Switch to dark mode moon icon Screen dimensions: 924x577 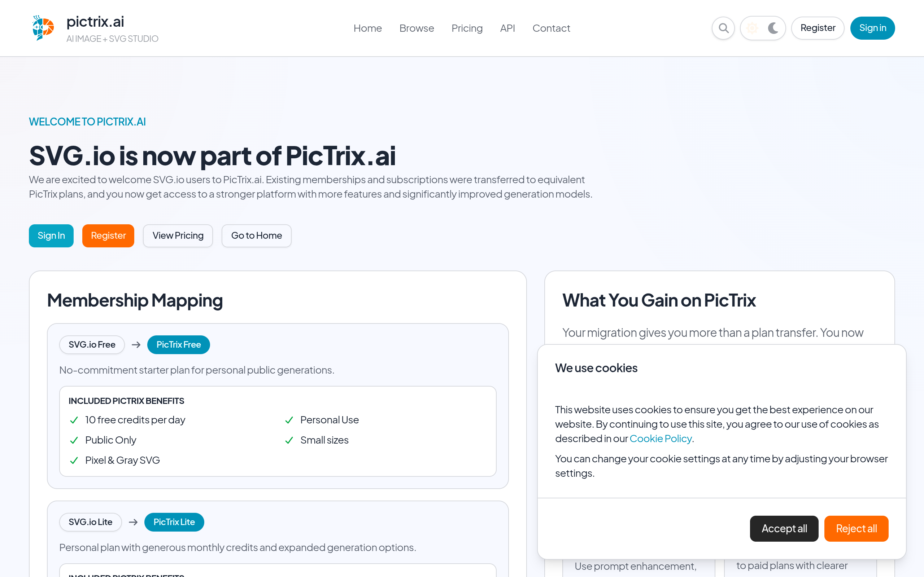(x=773, y=28)
